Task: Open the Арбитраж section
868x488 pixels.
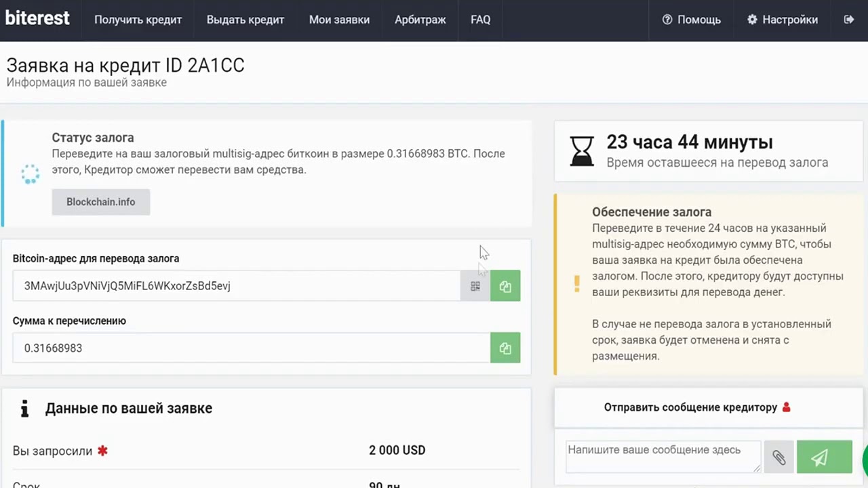Action: click(420, 20)
